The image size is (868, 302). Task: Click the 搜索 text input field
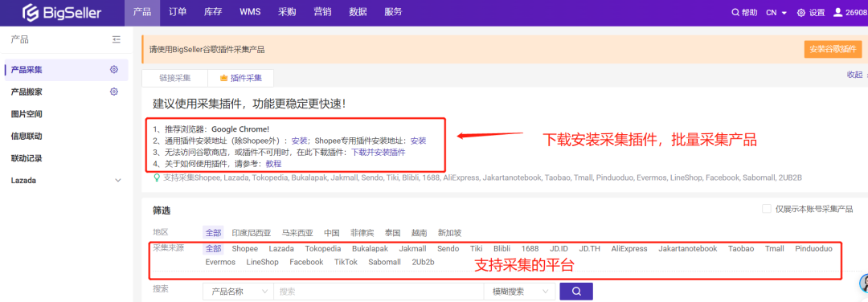(x=379, y=292)
